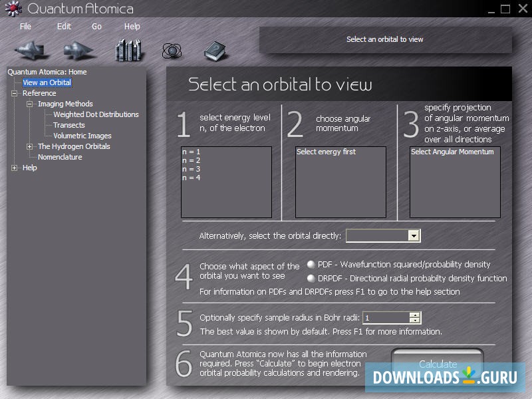
Task: Click the Calculate button
Action: [438, 364]
